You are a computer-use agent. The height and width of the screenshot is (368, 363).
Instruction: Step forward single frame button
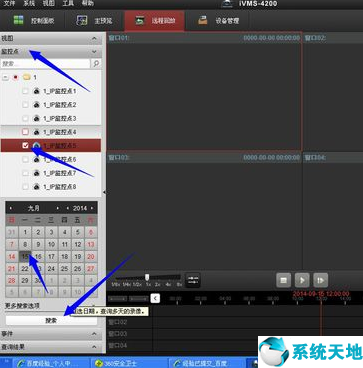click(320, 280)
